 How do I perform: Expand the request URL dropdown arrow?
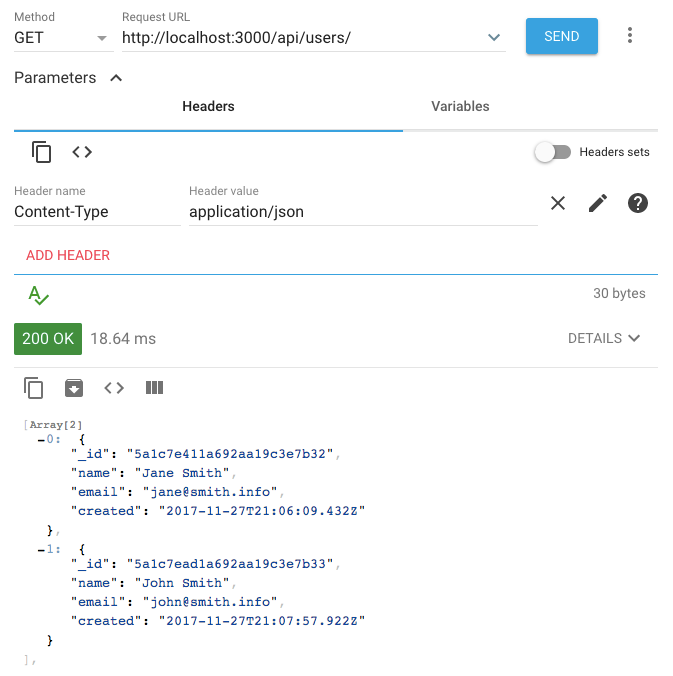(494, 37)
